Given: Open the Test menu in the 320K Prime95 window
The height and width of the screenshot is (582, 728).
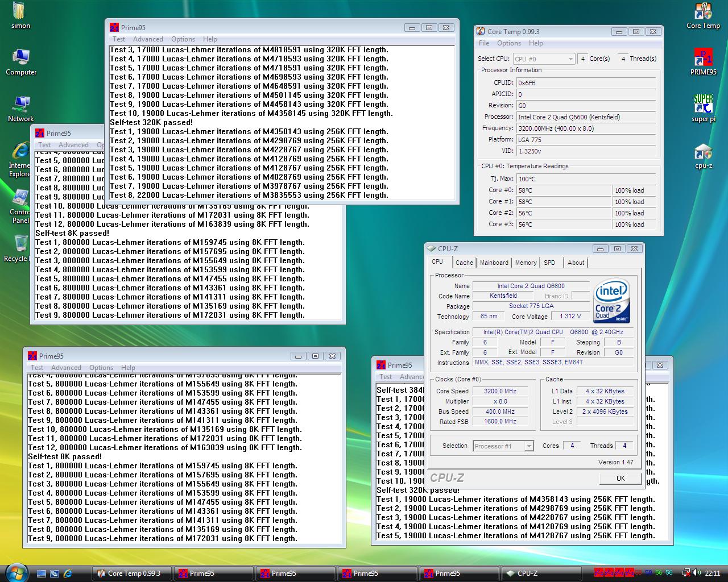Looking at the screenshot, I should click(x=119, y=39).
